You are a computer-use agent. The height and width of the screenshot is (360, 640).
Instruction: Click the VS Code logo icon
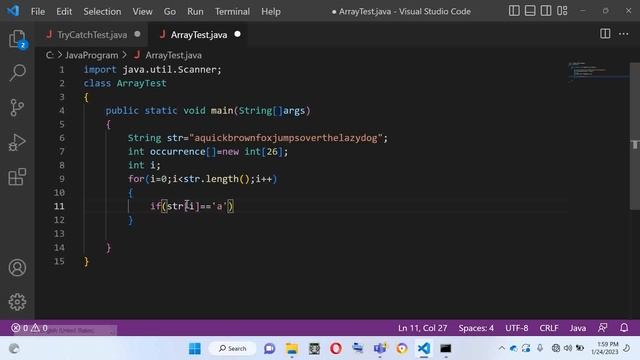point(13,11)
